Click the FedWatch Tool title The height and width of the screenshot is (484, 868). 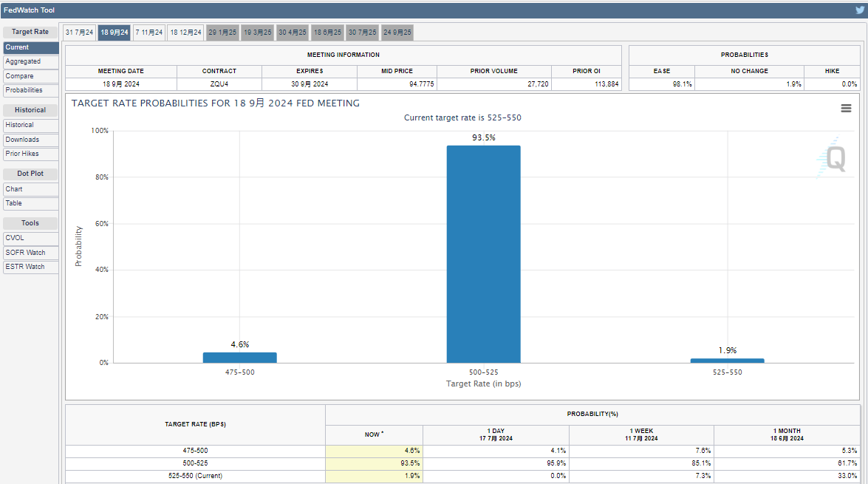[29, 10]
